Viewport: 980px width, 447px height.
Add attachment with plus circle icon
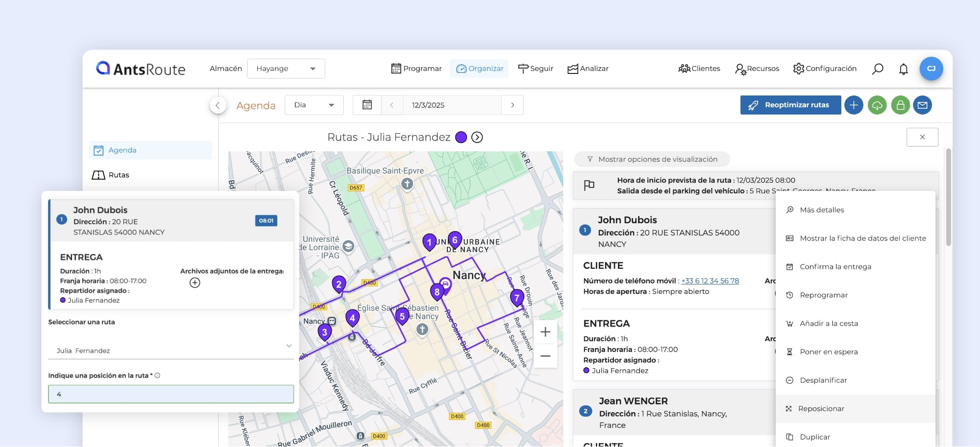[x=195, y=283]
